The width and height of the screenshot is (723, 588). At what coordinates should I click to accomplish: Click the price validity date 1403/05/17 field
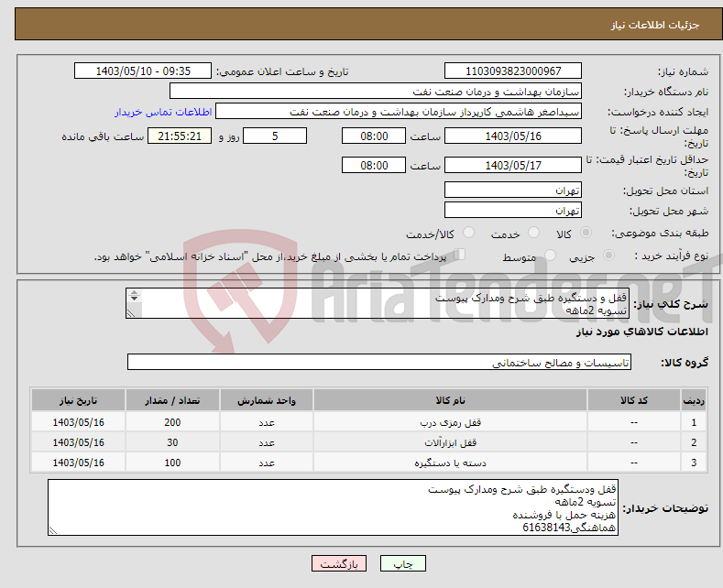click(513, 165)
